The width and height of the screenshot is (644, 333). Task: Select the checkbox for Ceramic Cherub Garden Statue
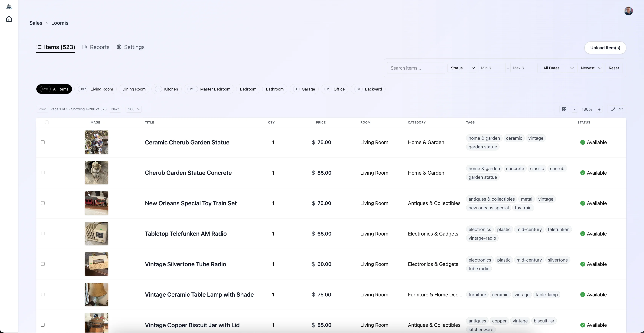click(43, 142)
